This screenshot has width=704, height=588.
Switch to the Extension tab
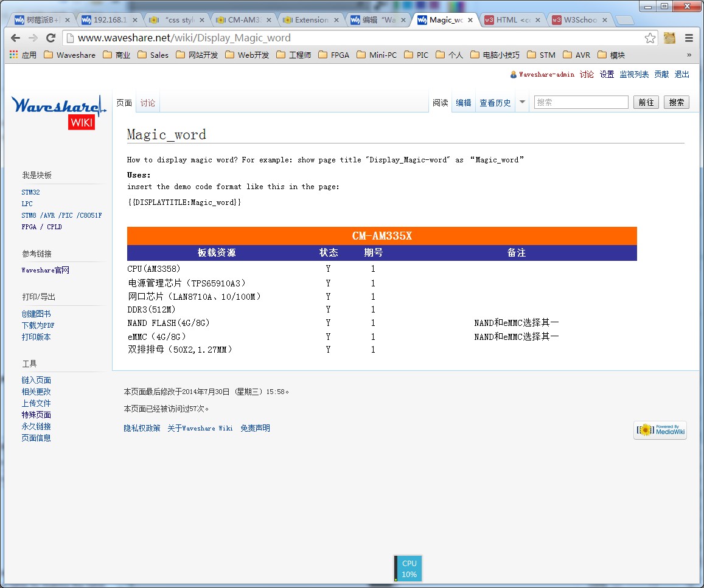click(x=311, y=20)
